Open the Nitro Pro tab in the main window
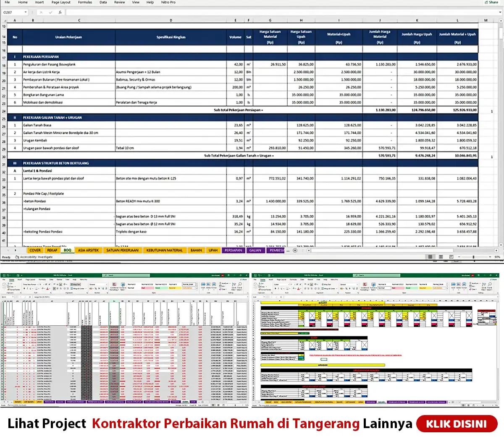504x439 pixels. (x=168, y=3)
